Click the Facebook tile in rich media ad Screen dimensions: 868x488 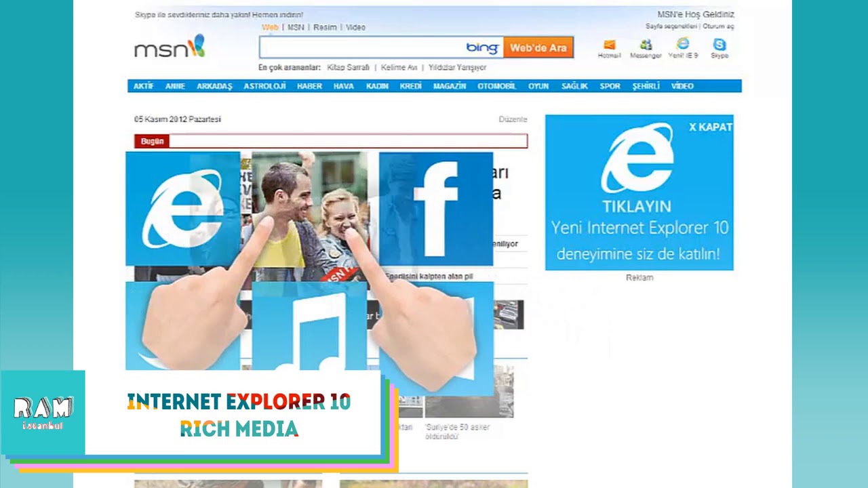[x=436, y=208]
